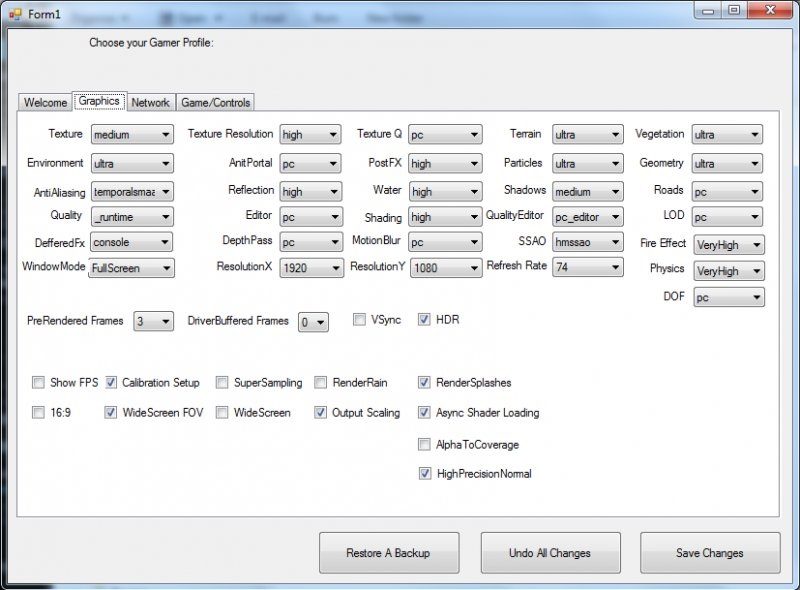Open the PreRendered Frames dropdown
This screenshot has width=800, height=590.
[x=153, y=322]
